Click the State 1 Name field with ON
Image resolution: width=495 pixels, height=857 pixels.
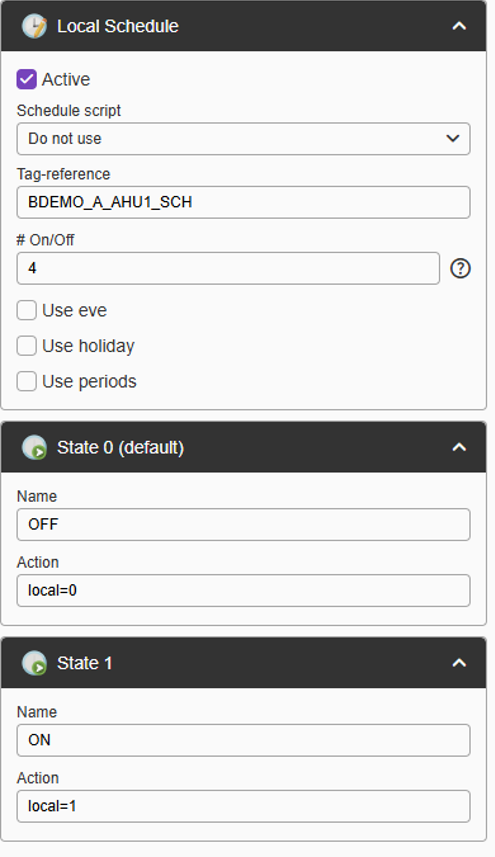click(x=243, y=740)
